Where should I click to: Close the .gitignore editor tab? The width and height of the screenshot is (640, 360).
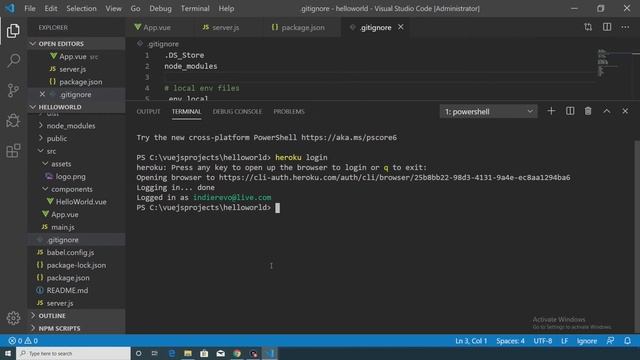[x=401, y=27]
